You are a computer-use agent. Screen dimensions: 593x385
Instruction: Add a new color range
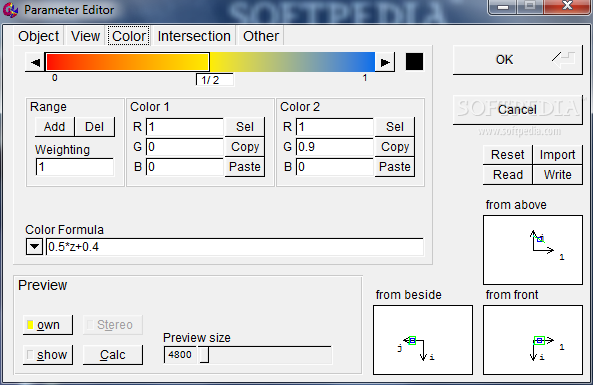54,127
